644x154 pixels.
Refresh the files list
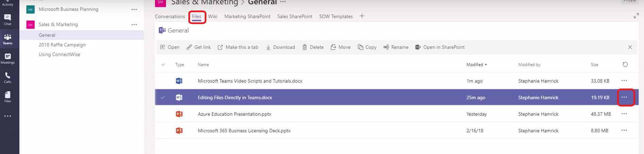point(625,64)
